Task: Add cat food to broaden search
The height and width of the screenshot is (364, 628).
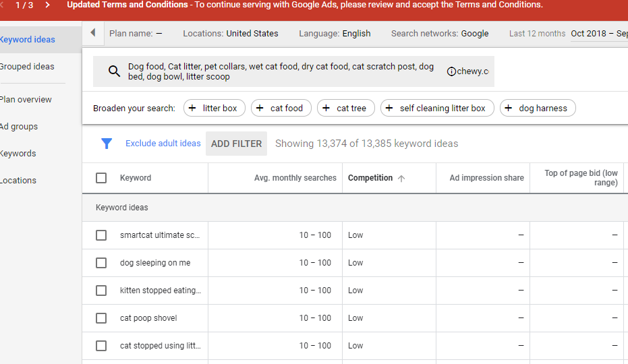Action: (281, 108)
